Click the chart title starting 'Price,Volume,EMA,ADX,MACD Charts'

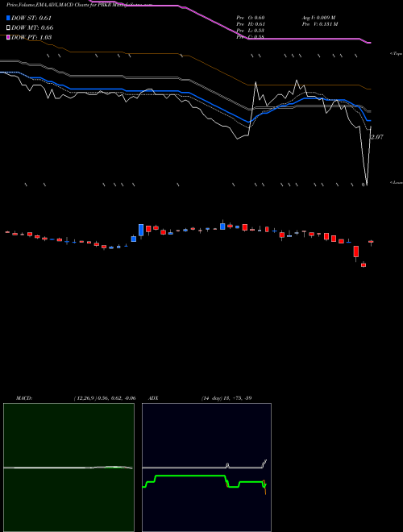(79, 5)
